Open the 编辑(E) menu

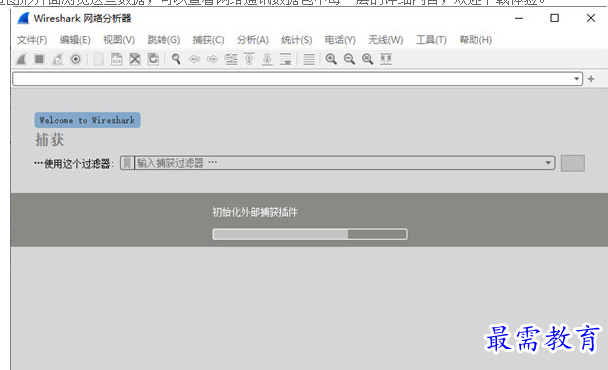pos(75,40)
